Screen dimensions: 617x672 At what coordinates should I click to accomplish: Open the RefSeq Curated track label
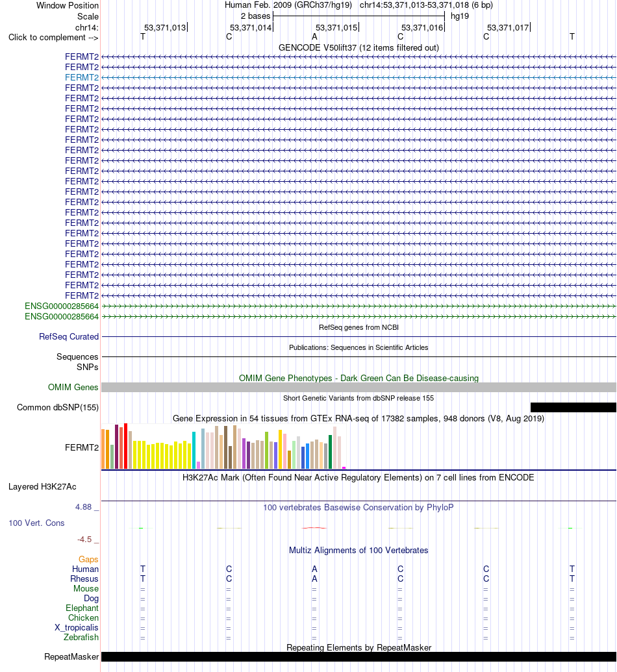[69, 337]
